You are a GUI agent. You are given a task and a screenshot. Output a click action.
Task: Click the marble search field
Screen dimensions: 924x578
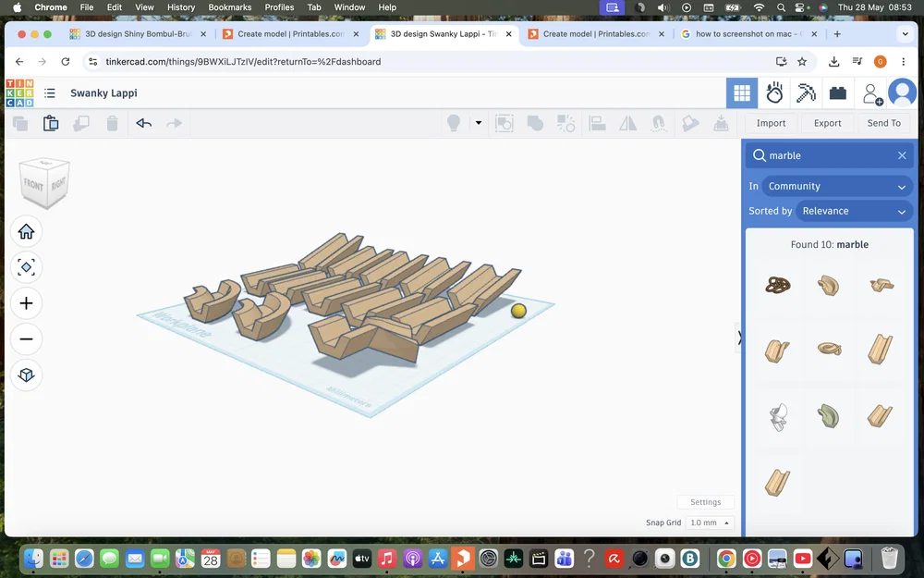click(829, 155)
